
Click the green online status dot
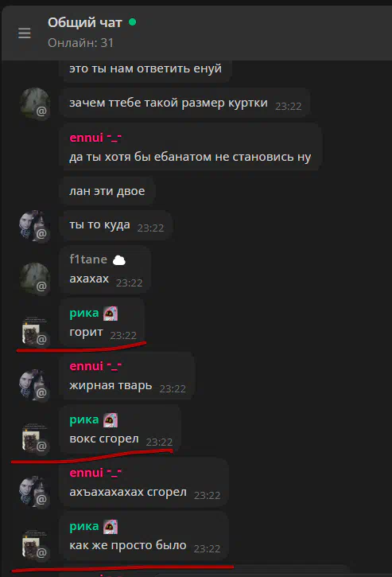[x=132, y=22]
